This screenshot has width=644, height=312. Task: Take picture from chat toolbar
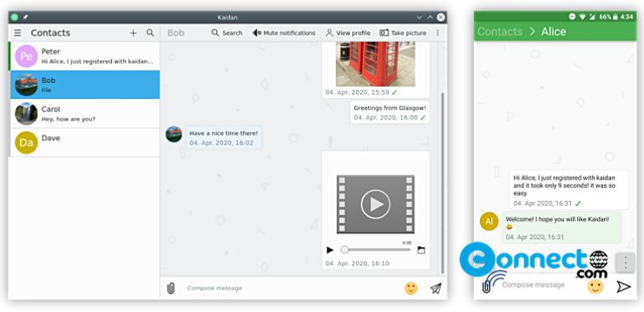403,33
